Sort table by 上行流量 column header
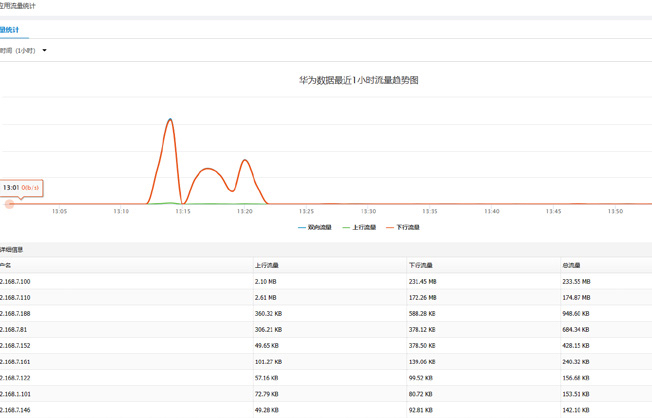This screenshot has height=418, width=652. click(267, 266)
